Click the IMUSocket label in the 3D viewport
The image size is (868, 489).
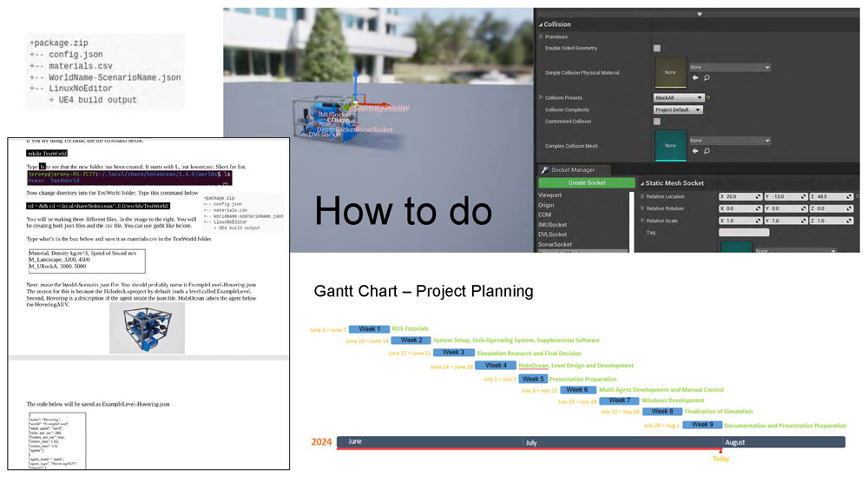334,115
